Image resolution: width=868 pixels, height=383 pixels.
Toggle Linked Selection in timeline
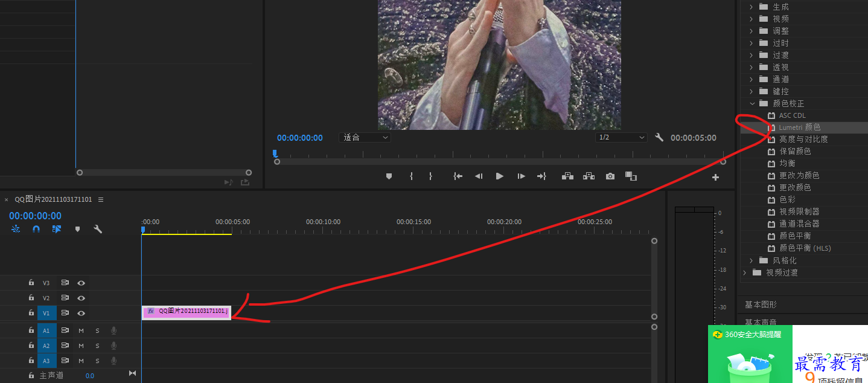(x=57, y=230)
